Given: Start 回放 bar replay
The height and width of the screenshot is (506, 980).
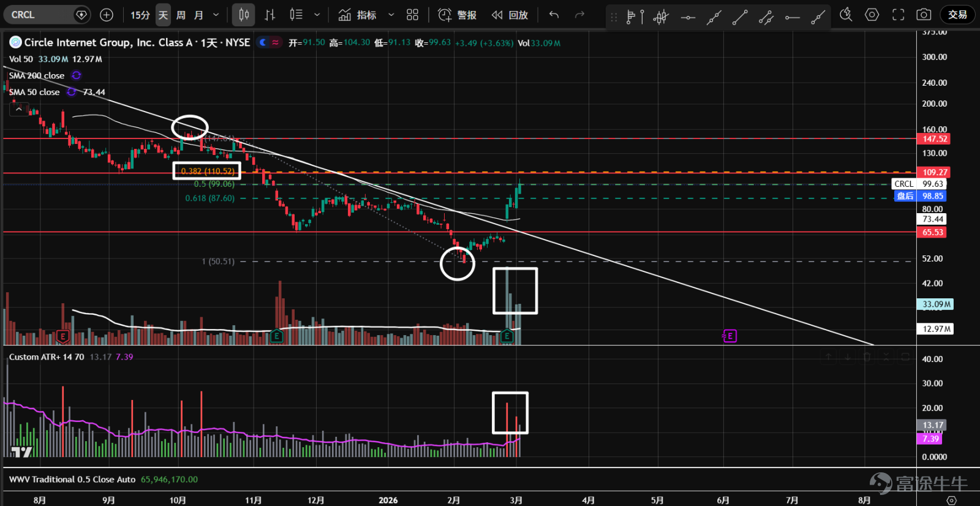Looking at the screenshot, I should click(x=510, y=15).
